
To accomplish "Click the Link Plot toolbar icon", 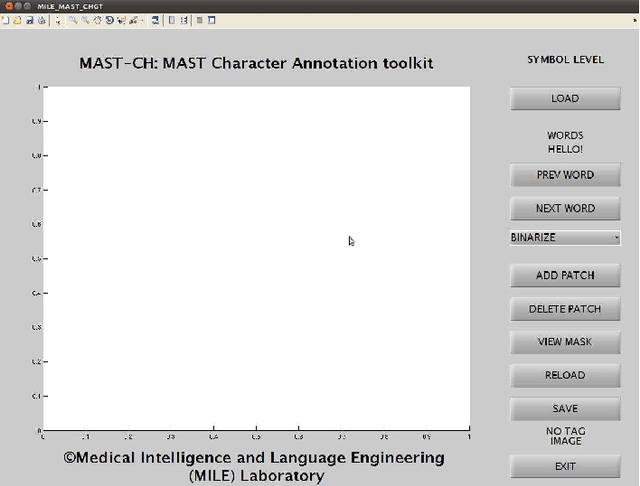I will (155, 20).
